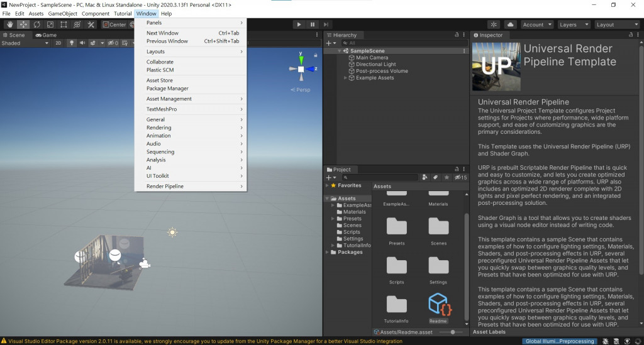The height and width of the screenshot is (345, 644).
Task: Start Play mode
Action: pos(299,25)
